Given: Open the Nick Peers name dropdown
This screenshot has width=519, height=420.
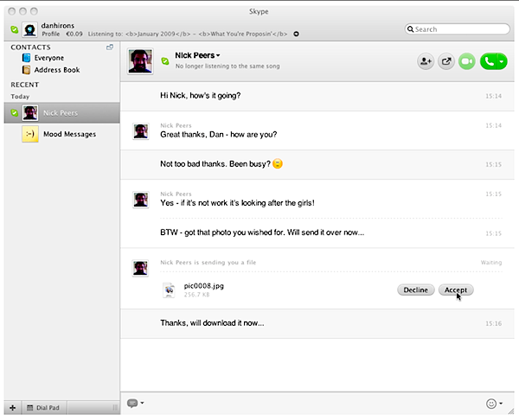Looking at the screenshot, I should pos(218,55).
